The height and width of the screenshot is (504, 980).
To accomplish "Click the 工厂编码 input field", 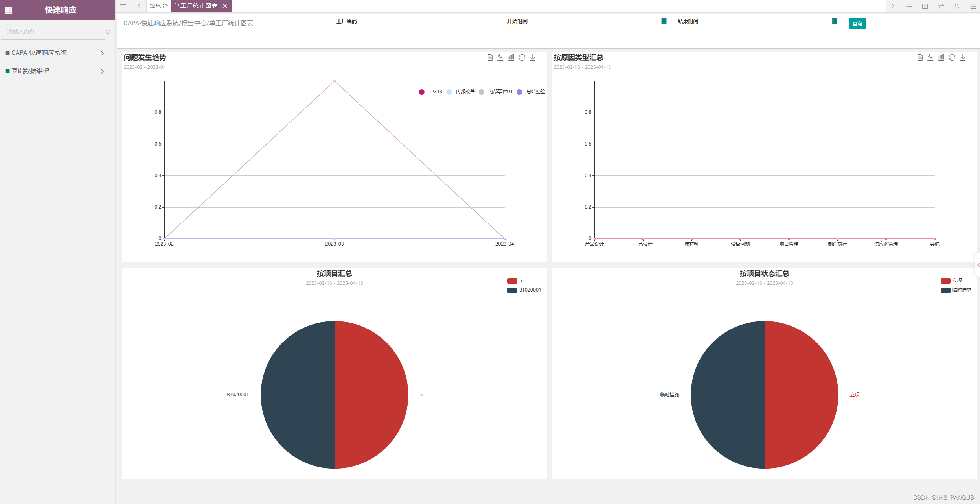I will 436,25.
